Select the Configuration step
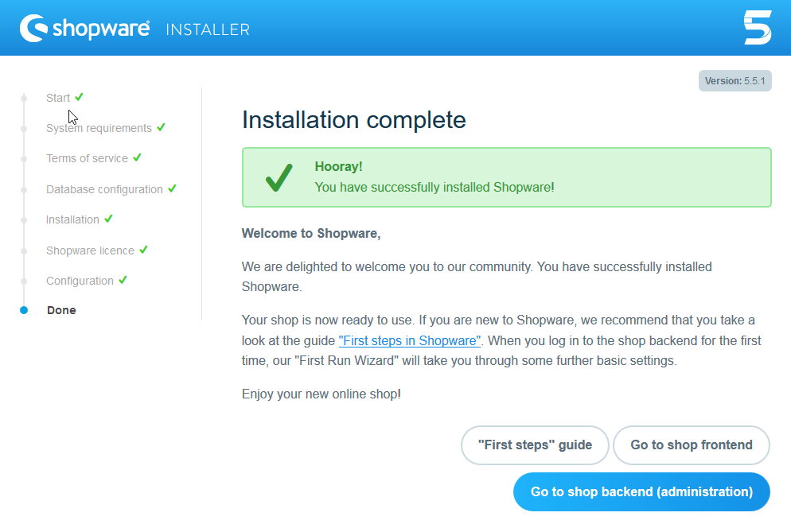The height and width of the screenshot is (532, 791). pyautogui.click(x=80, y=281)
